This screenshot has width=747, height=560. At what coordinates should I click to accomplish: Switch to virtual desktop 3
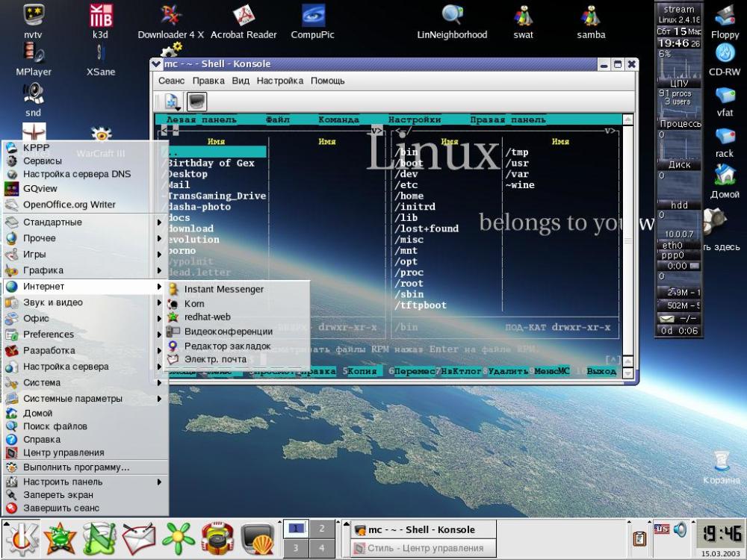(296, 547)
